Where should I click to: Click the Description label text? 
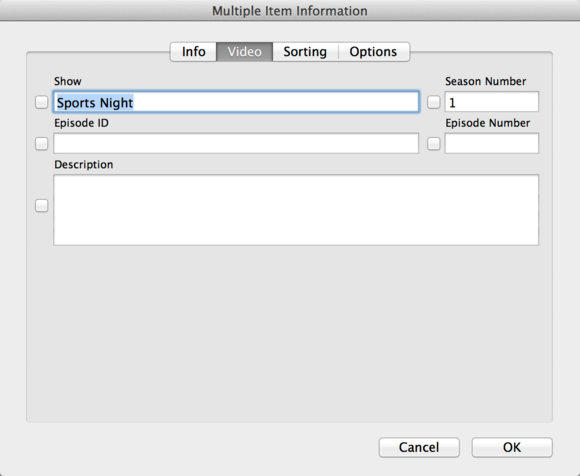click(84, 165)
